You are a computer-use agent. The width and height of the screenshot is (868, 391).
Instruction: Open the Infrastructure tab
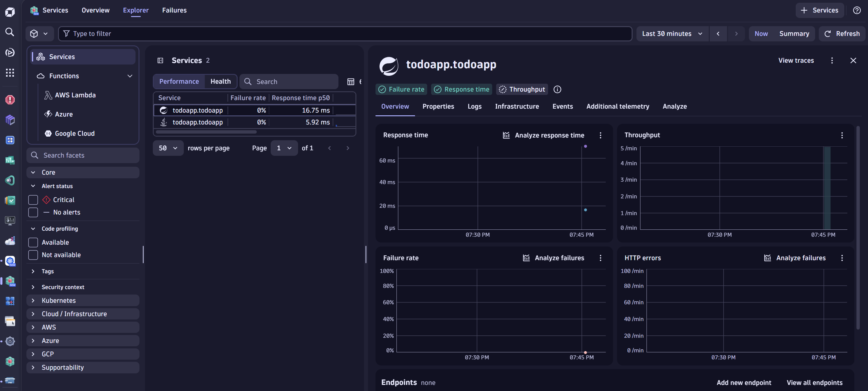[516, 106]
